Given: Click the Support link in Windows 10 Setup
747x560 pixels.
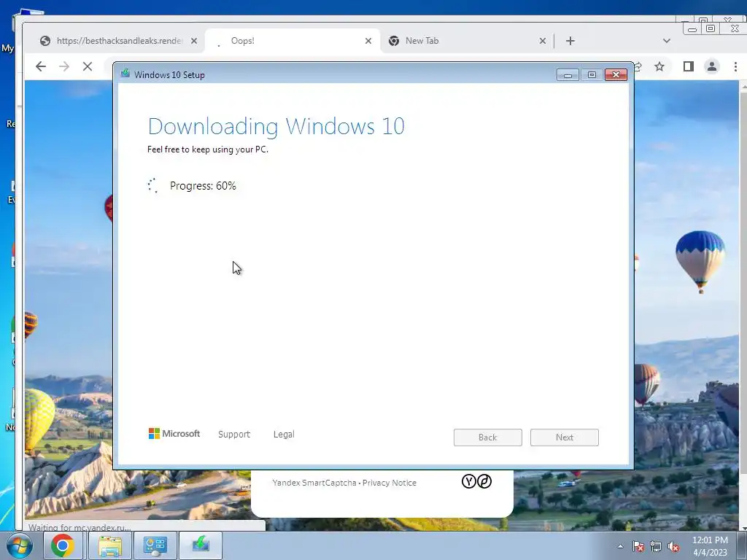Looking at the screenshot, I should 234,435.
